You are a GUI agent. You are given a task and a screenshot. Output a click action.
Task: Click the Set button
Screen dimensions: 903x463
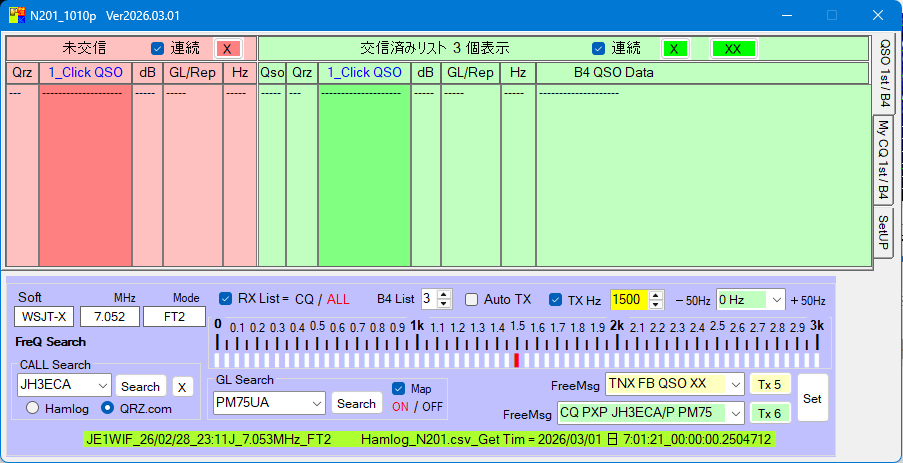pyautogui.click(x=812, y=398)
